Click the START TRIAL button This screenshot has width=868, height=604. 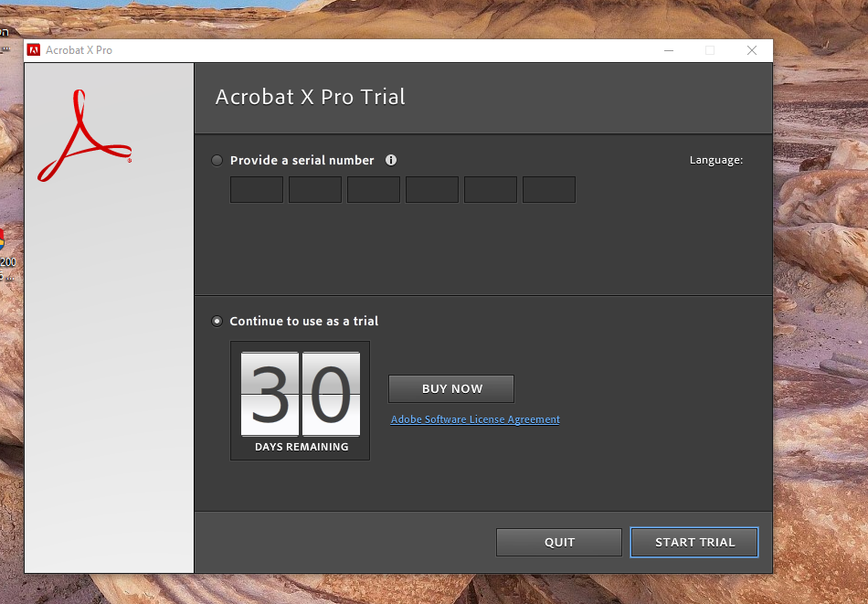point(694,542)
